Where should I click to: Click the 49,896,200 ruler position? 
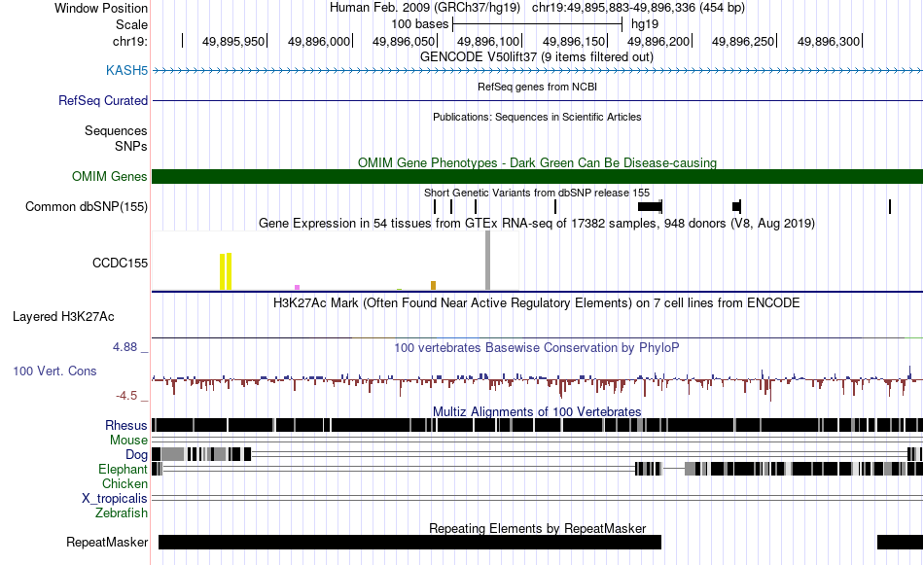(658, 41)
